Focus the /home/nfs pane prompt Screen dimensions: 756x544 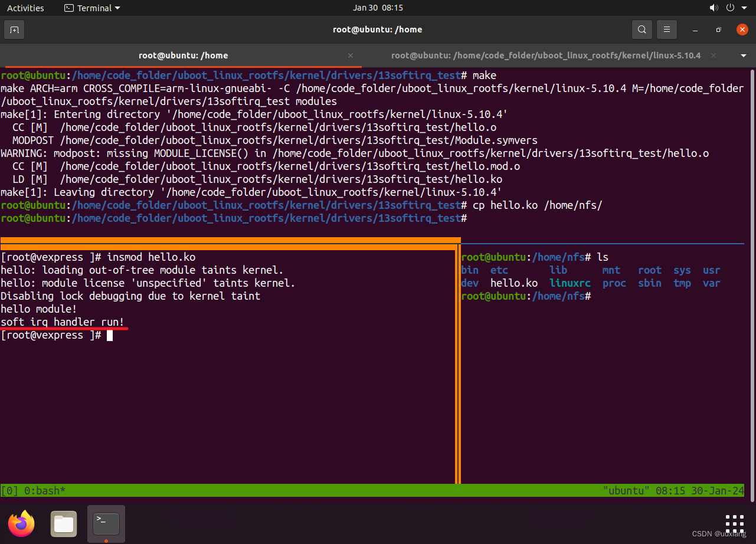point(526,296)
